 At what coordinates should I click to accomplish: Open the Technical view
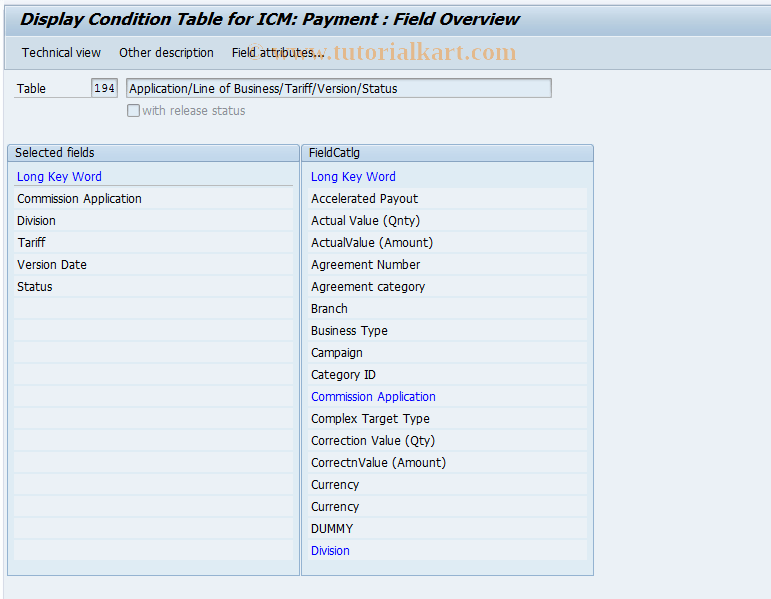click(x=61, y=53)
